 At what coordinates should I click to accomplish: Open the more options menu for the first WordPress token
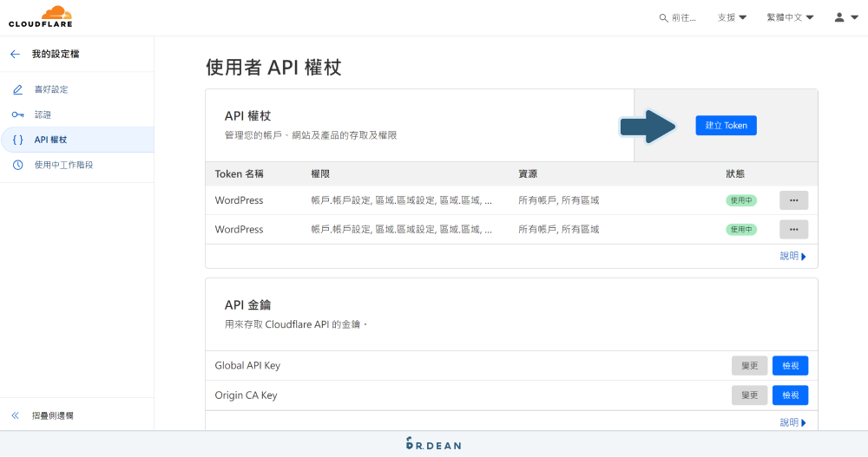click(794, 200)
